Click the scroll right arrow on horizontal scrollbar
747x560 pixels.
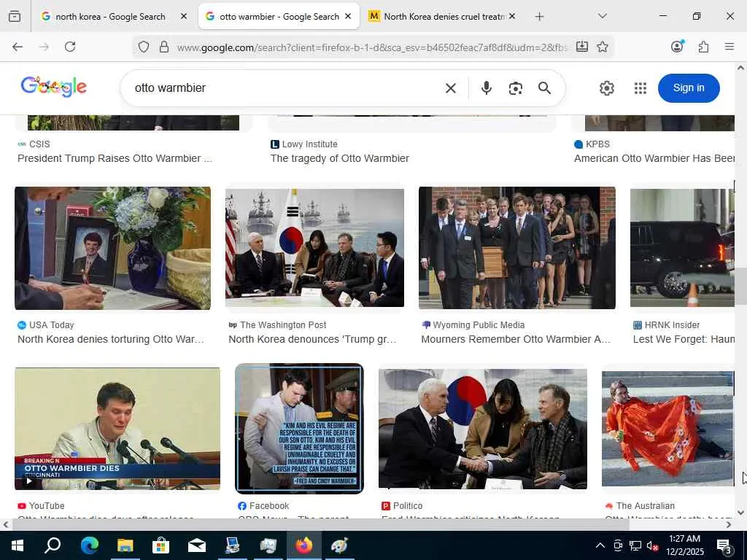point(729,524)
